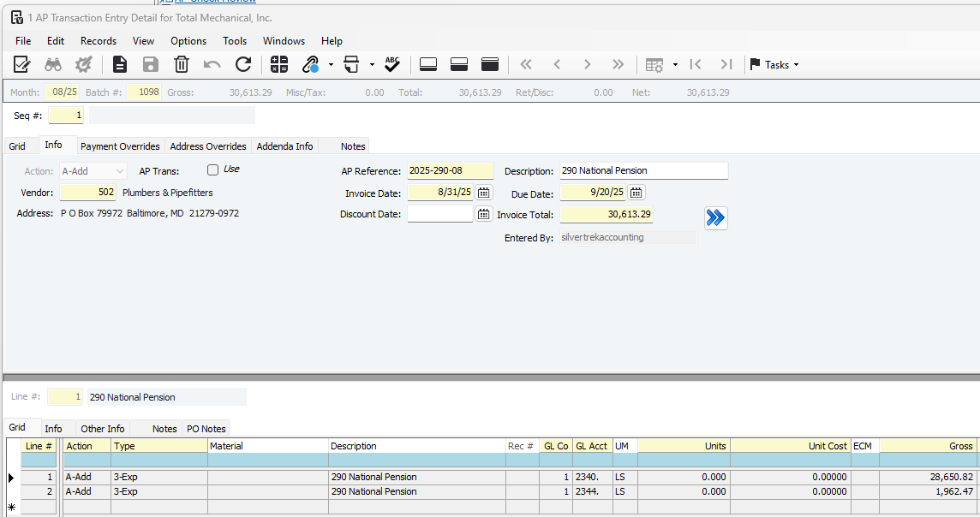The height and width of the screenshot is (517, 980).
Task: Open the binoculars search icon
Action: pyautogui.click(x=53, y=64)
